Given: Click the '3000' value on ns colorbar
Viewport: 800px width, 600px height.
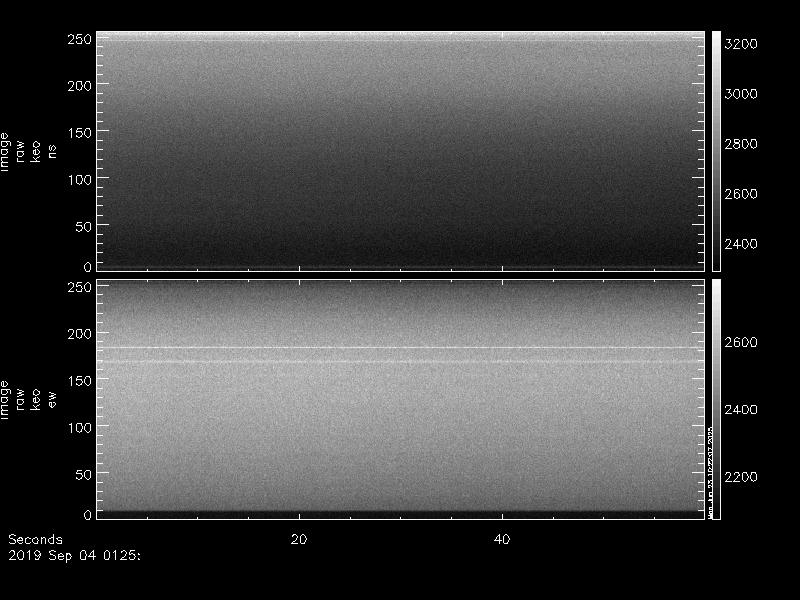Looking at the screenshot, I should click(741, 94).
